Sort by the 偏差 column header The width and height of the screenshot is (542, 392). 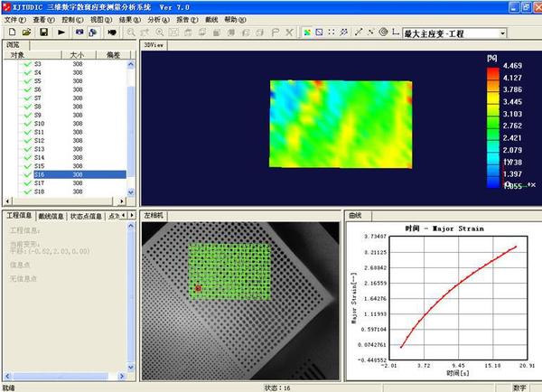click(x=114, y=55)
